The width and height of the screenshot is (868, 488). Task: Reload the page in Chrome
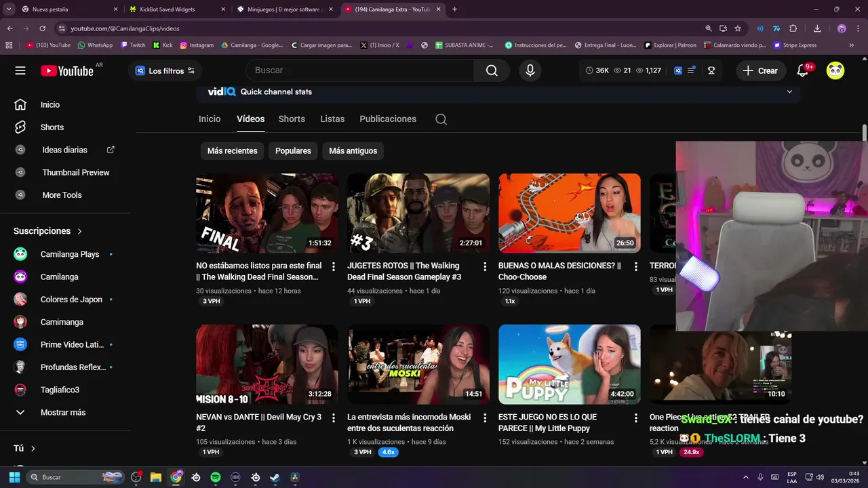[x=42, y=28]
